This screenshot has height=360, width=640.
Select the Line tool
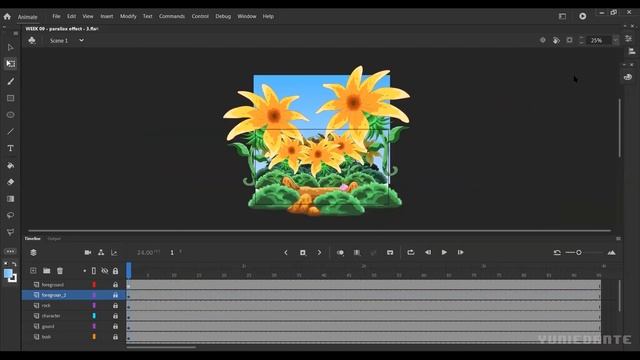(11, 131)
